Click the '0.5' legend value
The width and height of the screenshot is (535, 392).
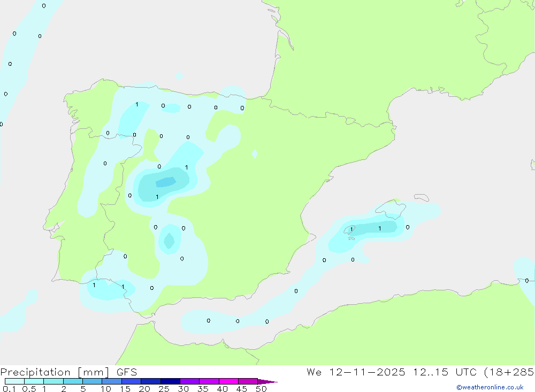click(x=29, y=389)
